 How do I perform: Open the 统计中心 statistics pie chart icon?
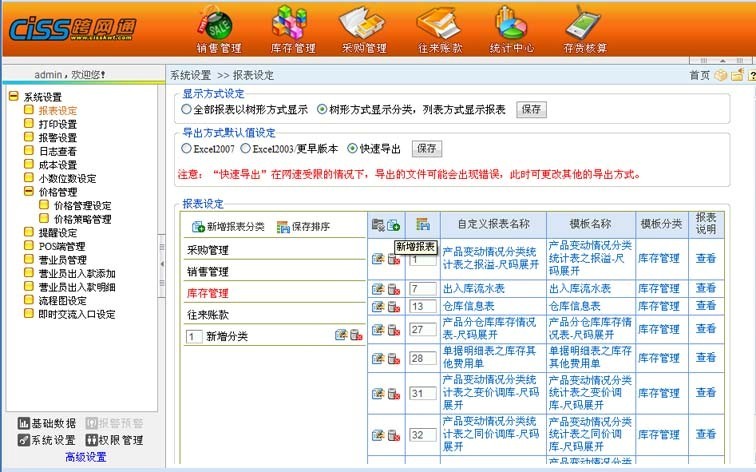(x=511, y=22)
